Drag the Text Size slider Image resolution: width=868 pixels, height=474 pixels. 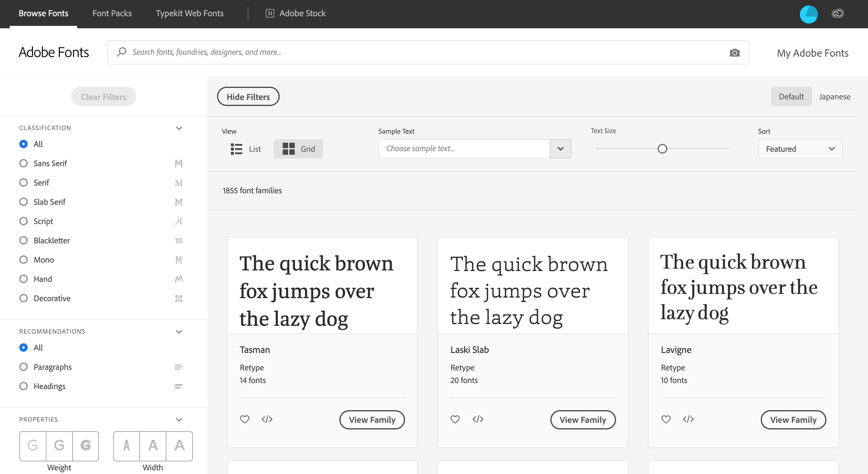(662, 149)
